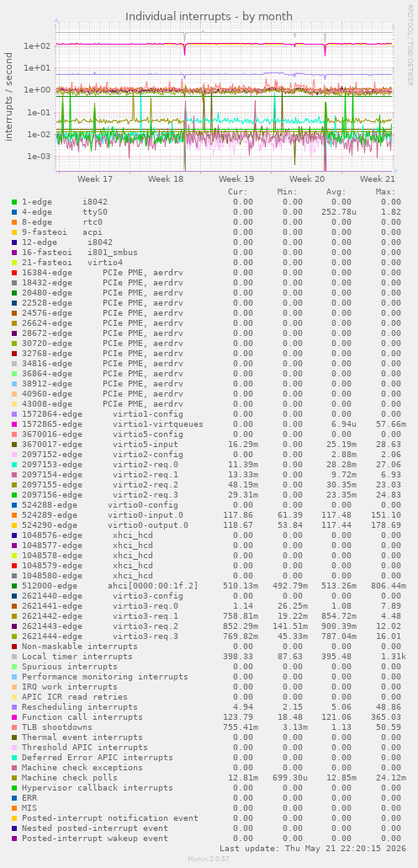Click the Week 21 axis label
Image resolution: width=418 pixels, height=868 pixels.
378,178
